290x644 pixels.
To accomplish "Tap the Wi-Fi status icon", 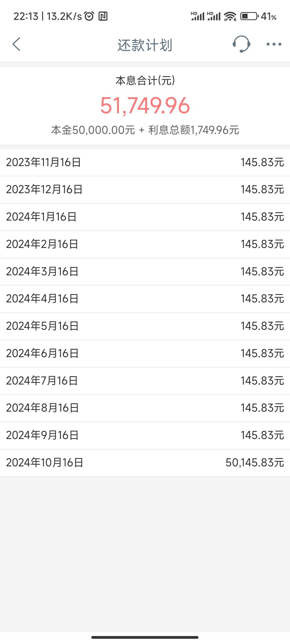I will pos(230,16).
